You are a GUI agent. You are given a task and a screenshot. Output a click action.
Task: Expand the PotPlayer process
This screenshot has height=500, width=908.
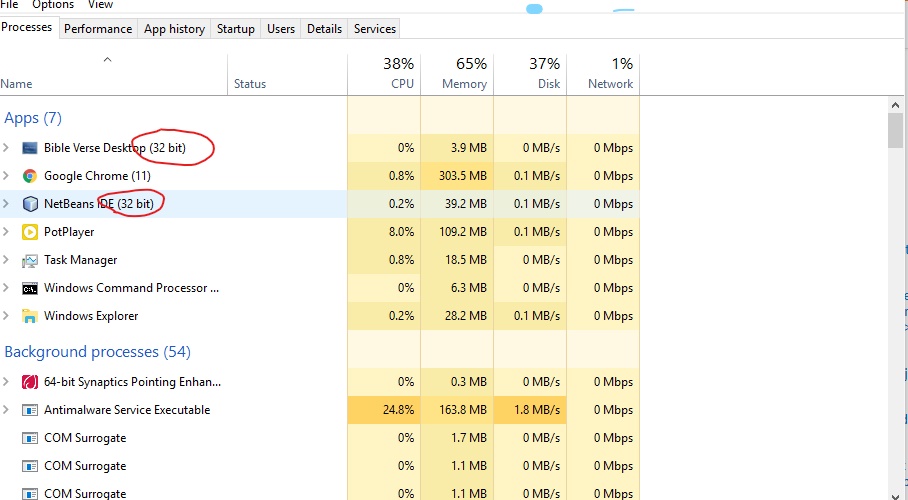(6, 232)
